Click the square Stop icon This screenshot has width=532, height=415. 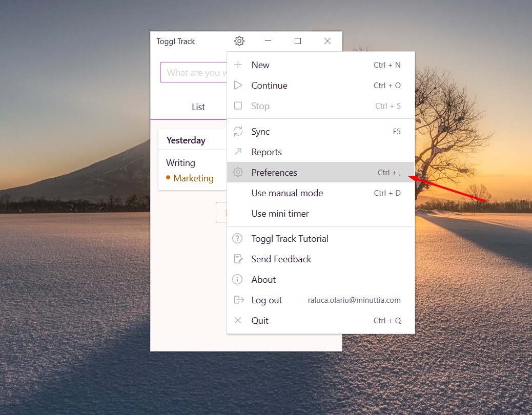(238, 106)
